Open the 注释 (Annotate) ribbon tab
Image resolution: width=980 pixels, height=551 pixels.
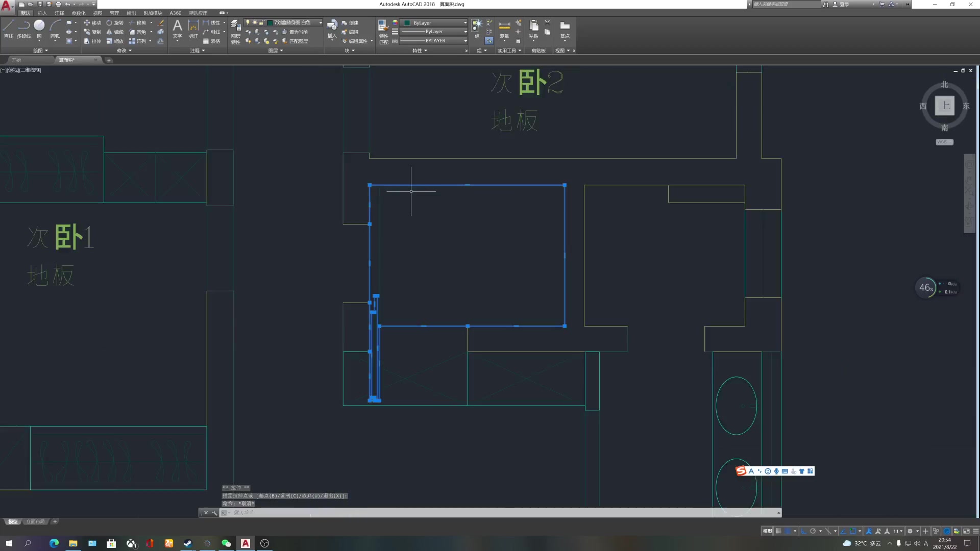click(59, 13)
